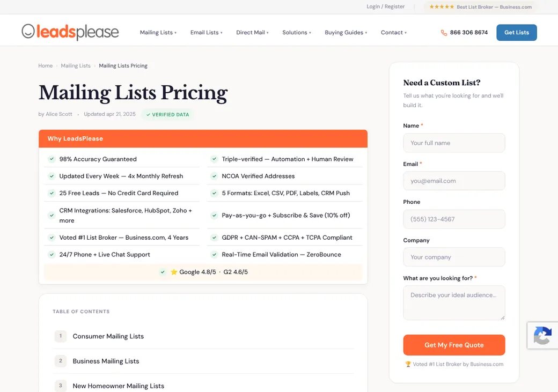This screenshot has height=392, width=558.
Task: Click the G2 4.6/5 rating text
Action: coord(236,272)
